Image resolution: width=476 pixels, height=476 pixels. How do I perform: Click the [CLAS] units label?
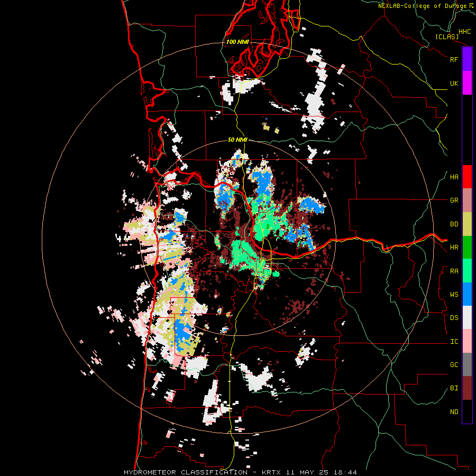point(447,37)
